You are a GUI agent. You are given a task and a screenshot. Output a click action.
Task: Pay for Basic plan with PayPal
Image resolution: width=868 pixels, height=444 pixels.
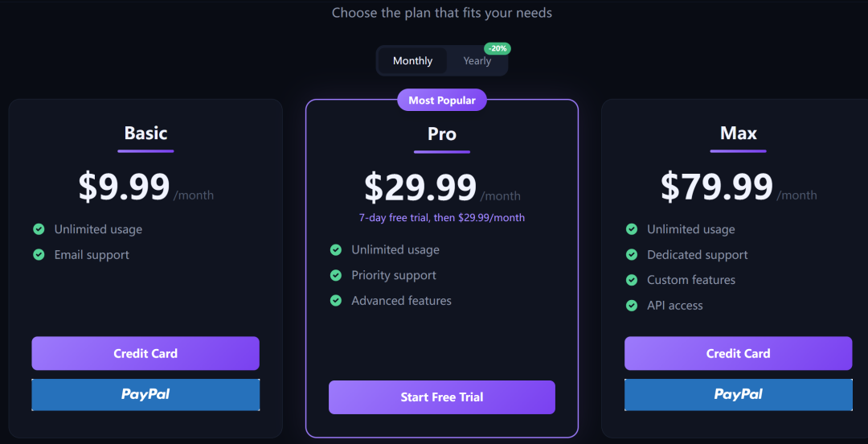pos(145,394)
